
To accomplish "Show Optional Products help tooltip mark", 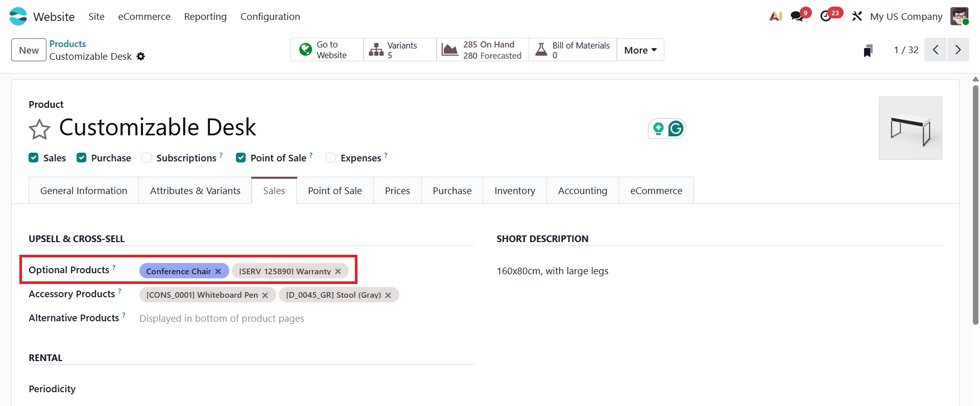I will tap(114, 267).
